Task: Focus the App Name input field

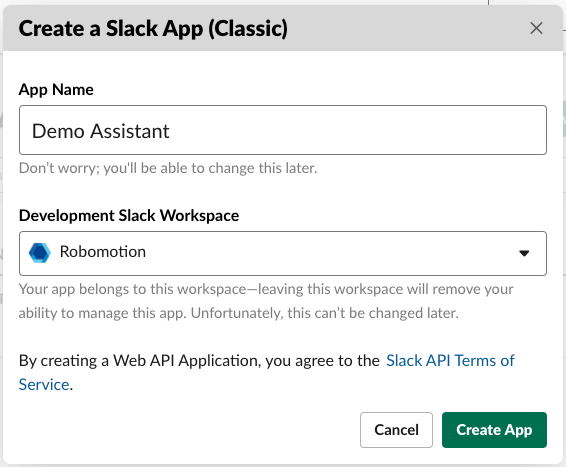Action: tap(283, 130)
